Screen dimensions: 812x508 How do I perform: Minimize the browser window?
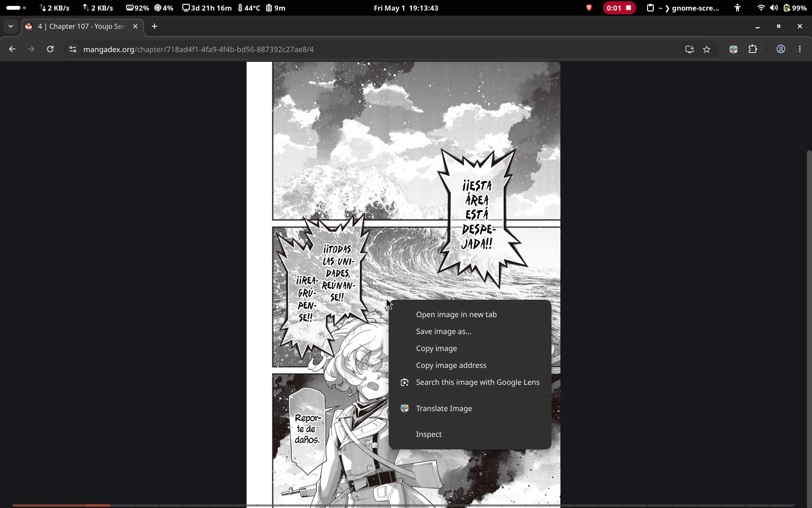(757, 26)
